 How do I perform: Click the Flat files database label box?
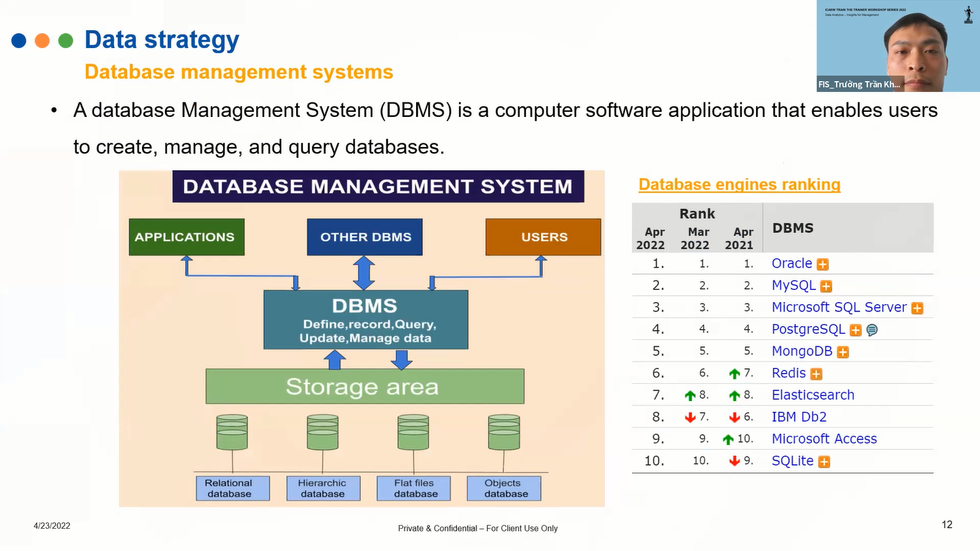[x=413, y=489]
